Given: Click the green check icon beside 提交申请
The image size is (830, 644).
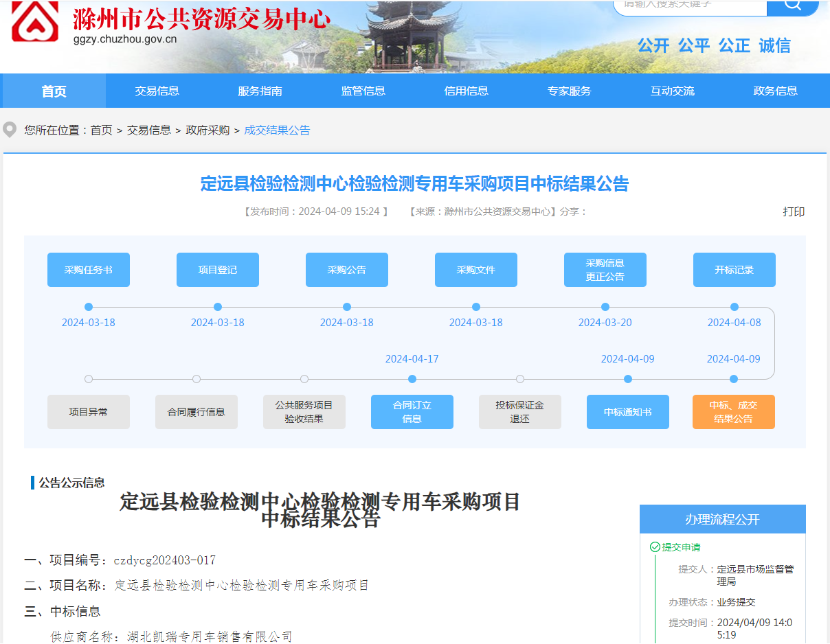Looking at the screenshot, I should tap(655, 547).
